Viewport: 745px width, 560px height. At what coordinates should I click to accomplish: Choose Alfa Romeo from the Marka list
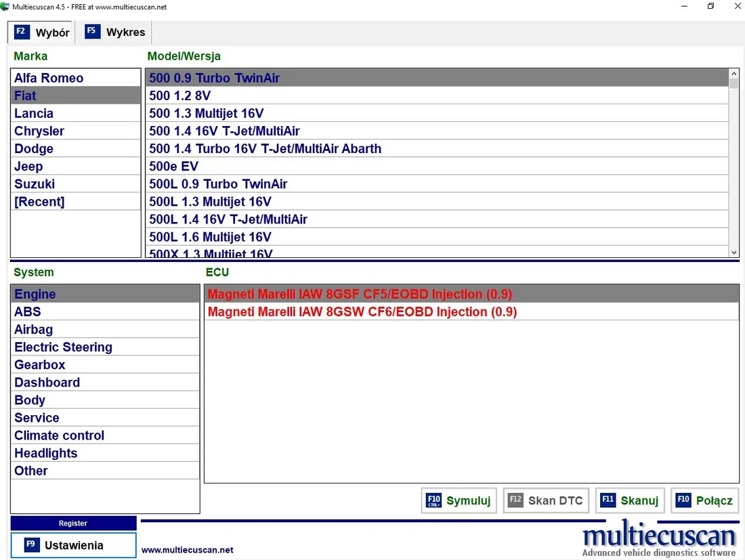pos(49,78)
